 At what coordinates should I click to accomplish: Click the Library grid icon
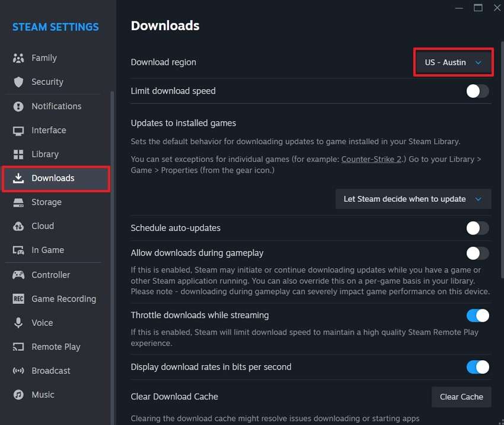click(18, 154)
